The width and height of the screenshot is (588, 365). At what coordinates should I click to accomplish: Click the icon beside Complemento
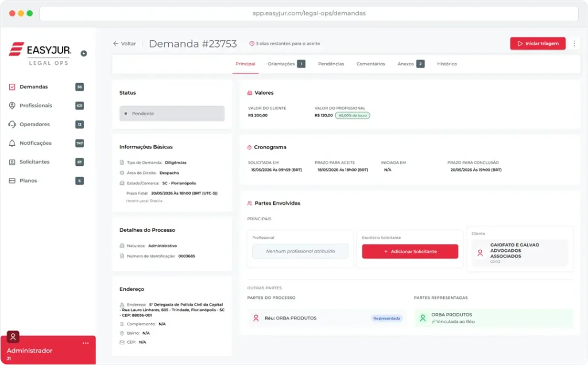122,324
